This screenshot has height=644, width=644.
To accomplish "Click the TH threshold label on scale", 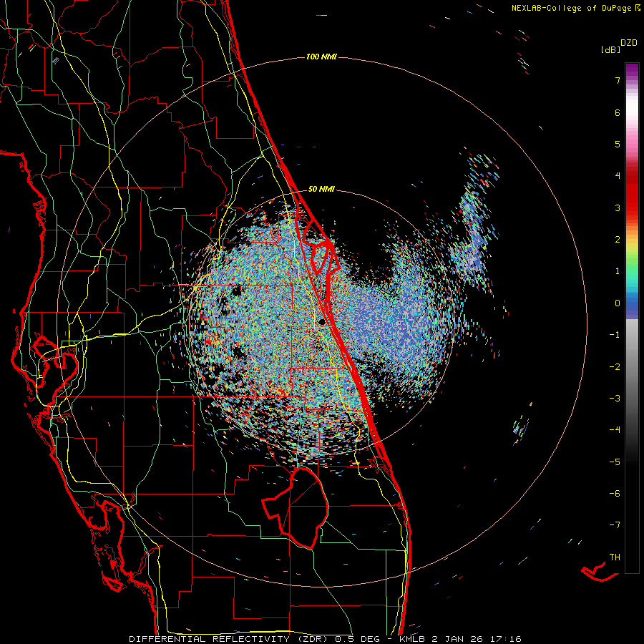I will click(615, 557).
